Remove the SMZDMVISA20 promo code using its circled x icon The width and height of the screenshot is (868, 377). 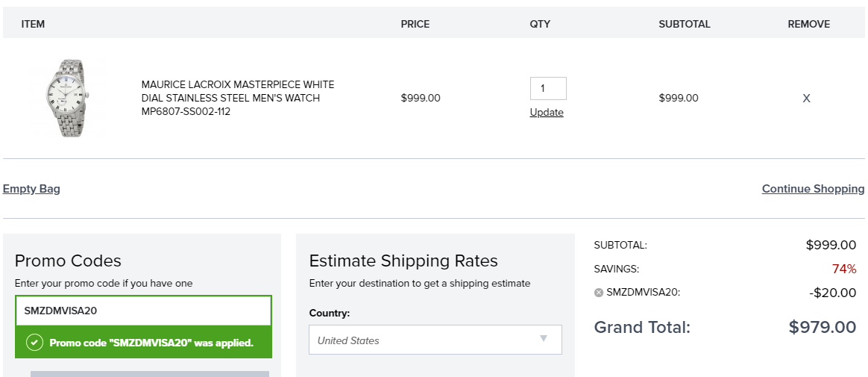[598, 293]
